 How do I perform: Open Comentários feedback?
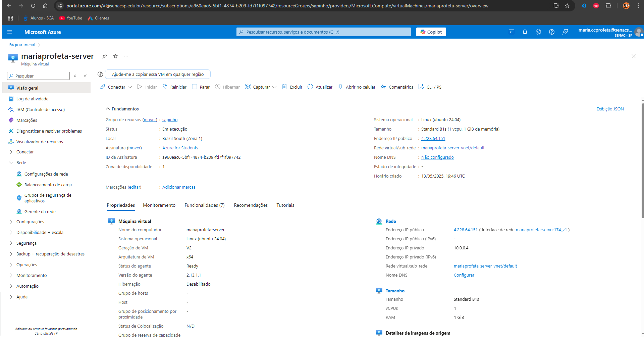[x=397, y=87]
